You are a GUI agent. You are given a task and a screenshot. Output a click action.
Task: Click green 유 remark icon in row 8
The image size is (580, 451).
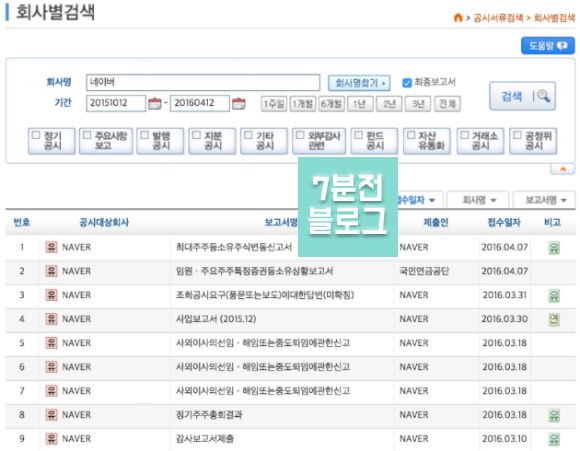click(554, 415)
